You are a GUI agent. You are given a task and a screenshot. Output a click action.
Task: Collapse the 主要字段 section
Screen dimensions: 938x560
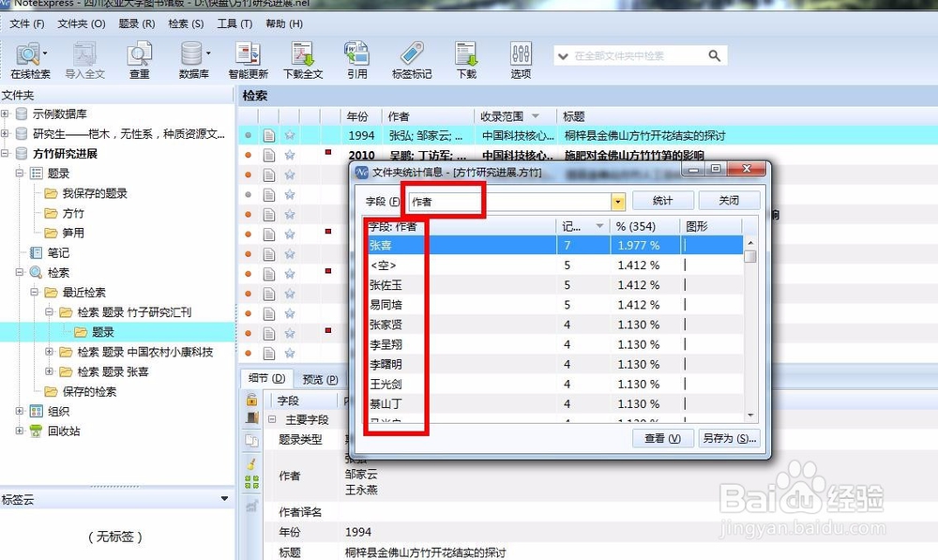pyautogui.click(x=272, y=419)
